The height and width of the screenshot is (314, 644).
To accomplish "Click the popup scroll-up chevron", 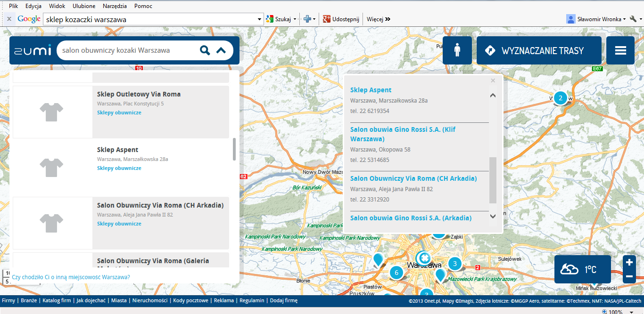I will pyautogui.click(x=493, y=95).
